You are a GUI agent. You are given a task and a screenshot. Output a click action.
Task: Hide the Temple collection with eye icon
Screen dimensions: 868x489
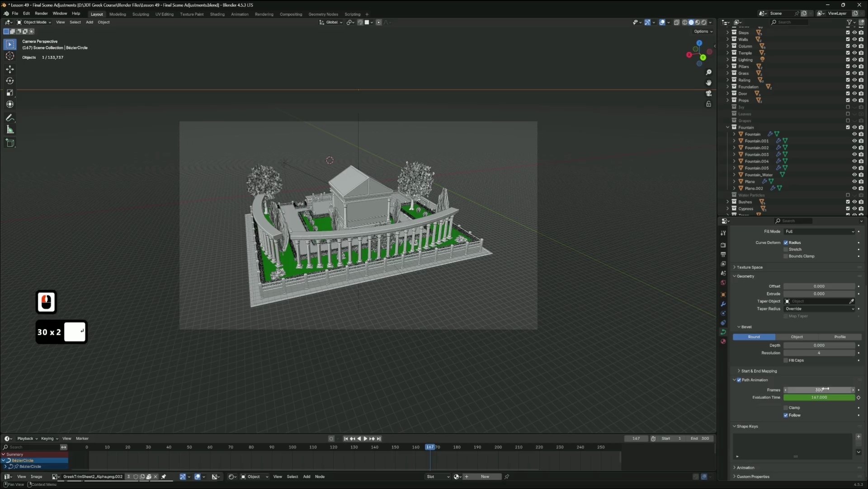pos(854,53)
